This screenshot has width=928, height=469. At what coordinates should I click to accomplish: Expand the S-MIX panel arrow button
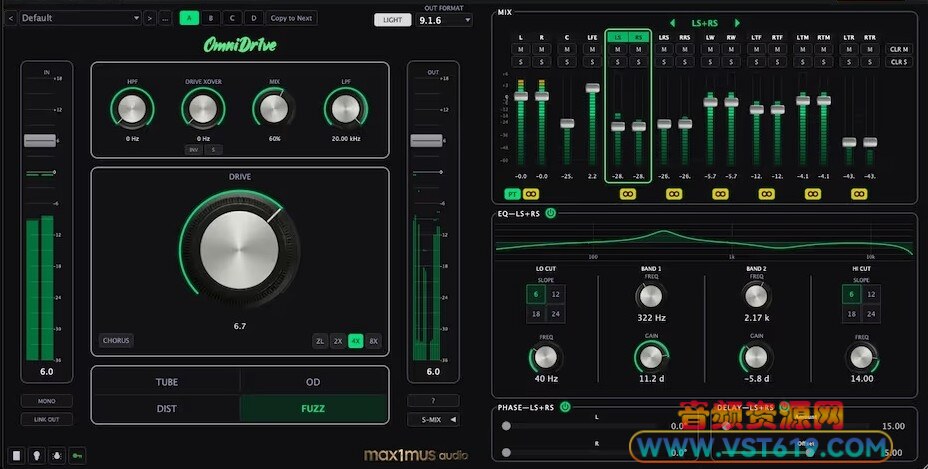[433, 419]
